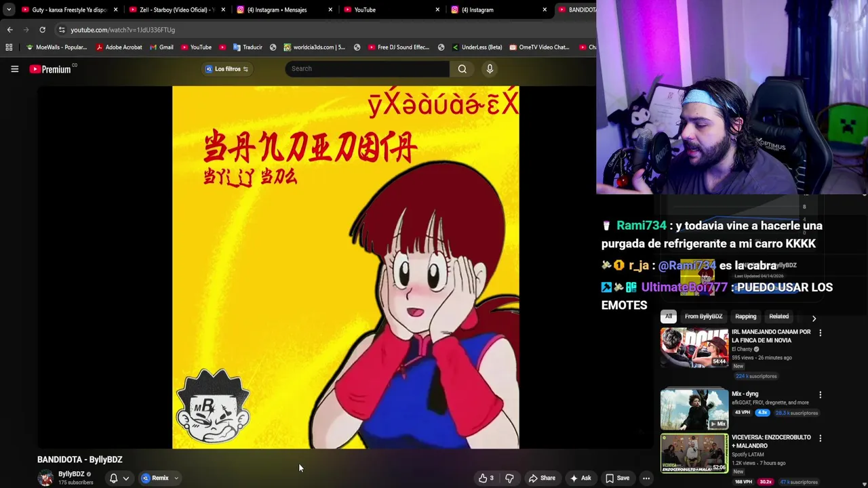Share the video
868x488 pixels.
click(x=542, y=479)
